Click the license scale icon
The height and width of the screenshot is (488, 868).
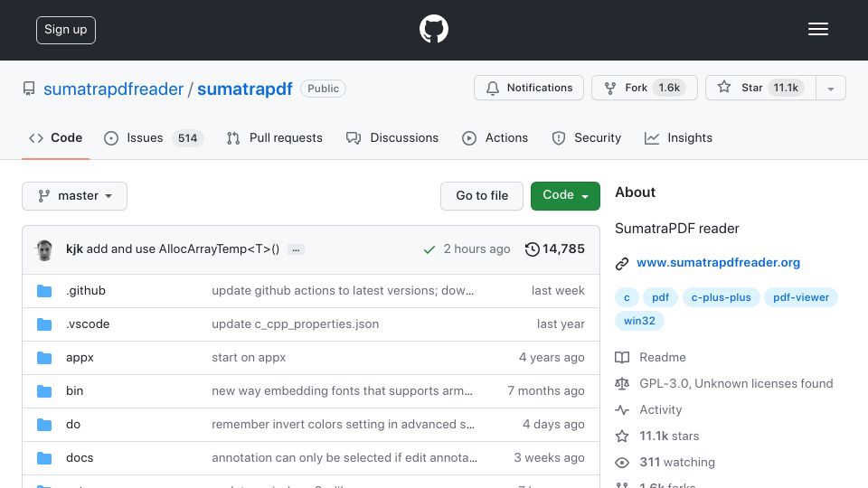tap(622, 383)
